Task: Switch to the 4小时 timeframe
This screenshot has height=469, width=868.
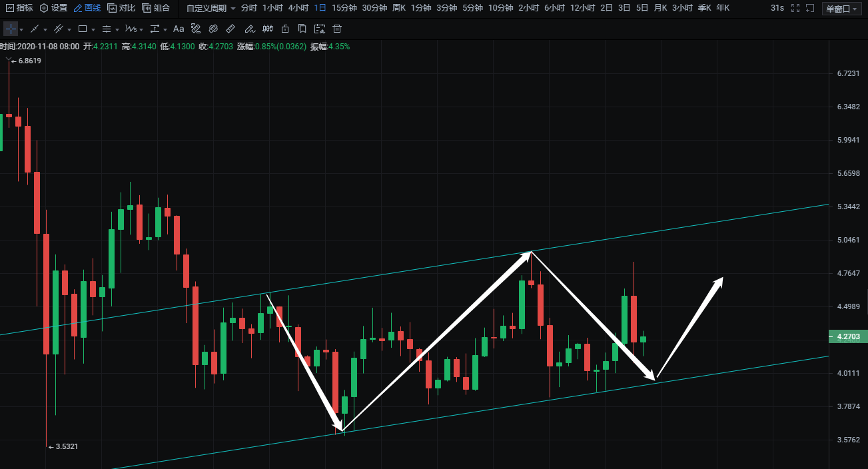Action: pos(298,8)
